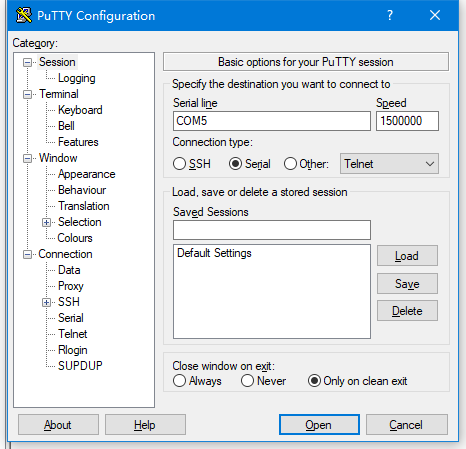Viewport: 466px width, 449px height.
Task: Choose Other connection type radio button
Action: 290,164
